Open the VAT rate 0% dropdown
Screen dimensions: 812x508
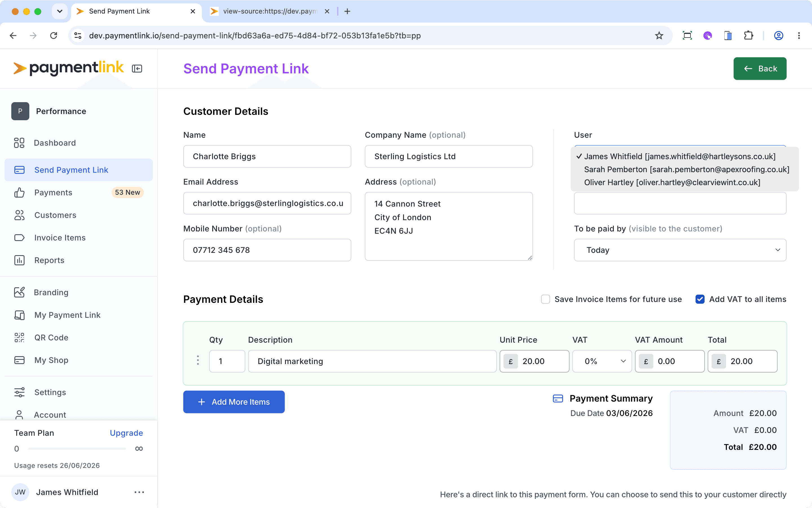(x=602, y=361)
